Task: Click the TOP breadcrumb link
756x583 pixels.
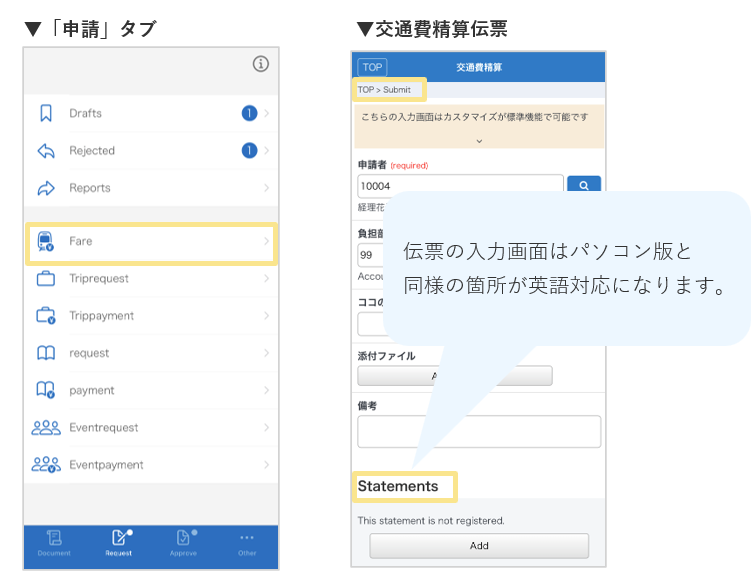Action: 366,90
